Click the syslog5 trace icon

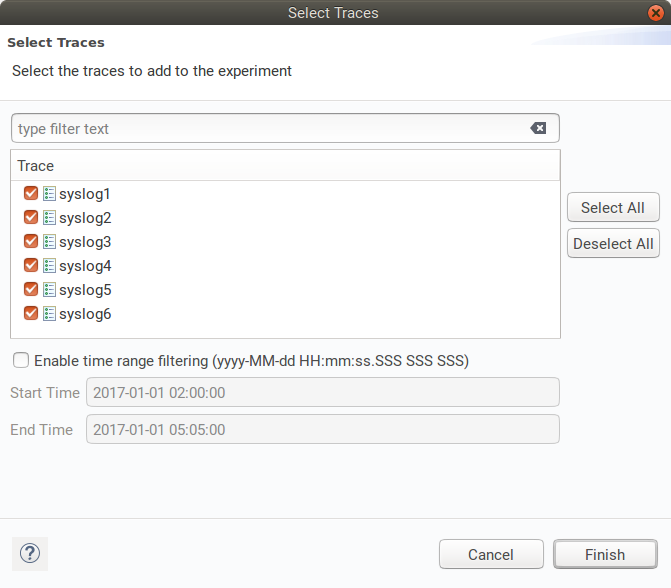coord(49,290)
